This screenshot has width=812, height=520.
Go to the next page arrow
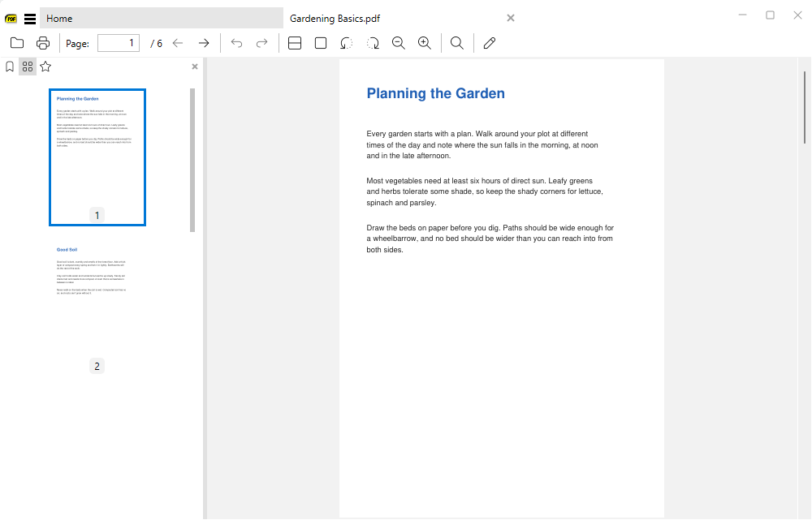[x=204, y=43]
